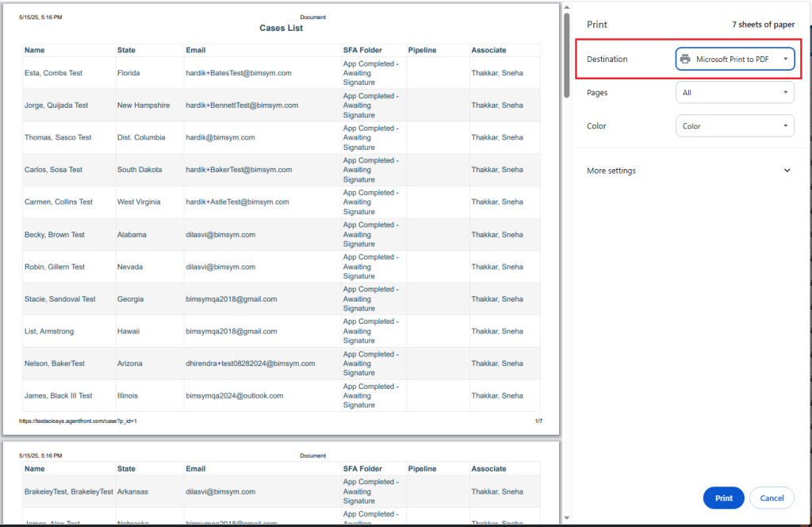Click the 1/7 page number in footer
The height and width of the screenshot is (527, 812).
(538, 421)
